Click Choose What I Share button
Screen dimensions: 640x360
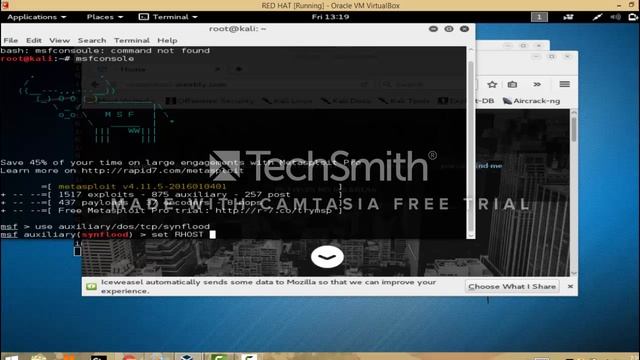coord(512,287)
